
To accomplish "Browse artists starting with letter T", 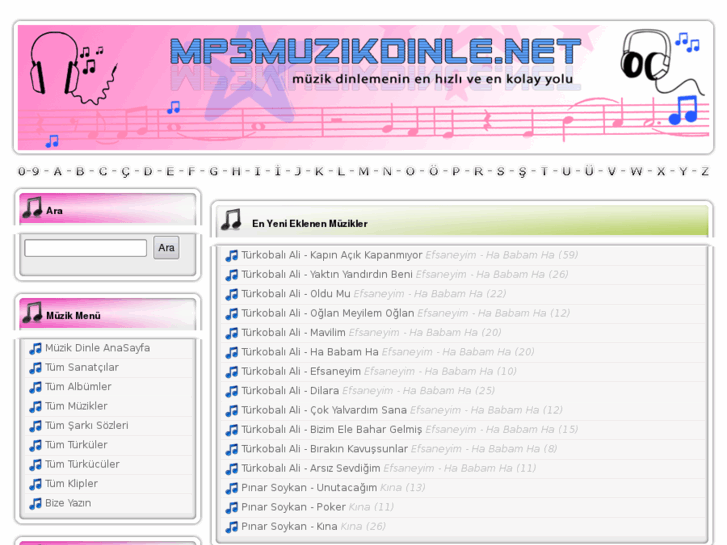I will 544,172.
